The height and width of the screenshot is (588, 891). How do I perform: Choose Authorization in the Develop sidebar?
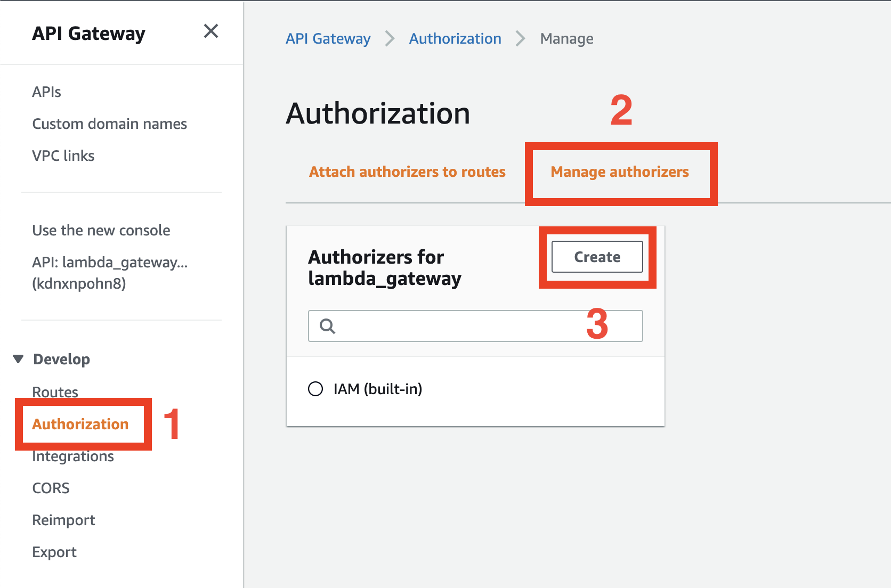click(x=80, y=424)
